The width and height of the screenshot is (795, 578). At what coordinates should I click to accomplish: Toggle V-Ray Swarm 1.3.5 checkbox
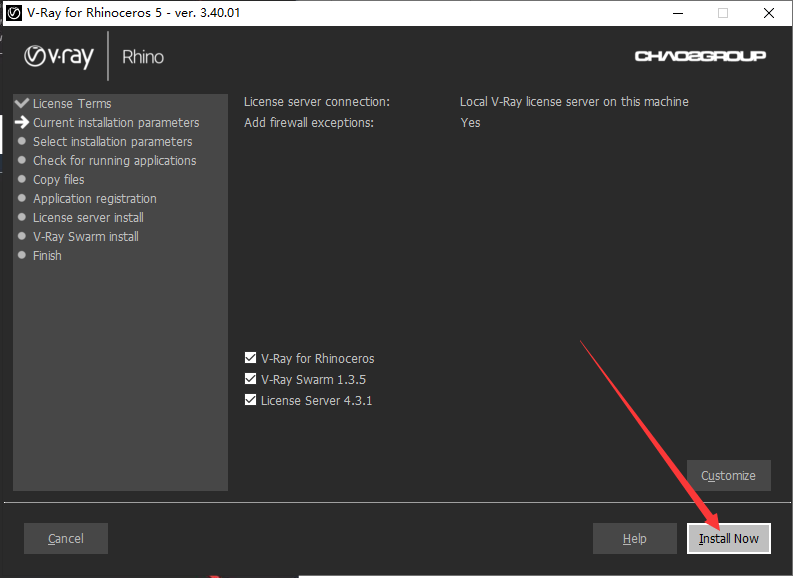click(250, 379)
